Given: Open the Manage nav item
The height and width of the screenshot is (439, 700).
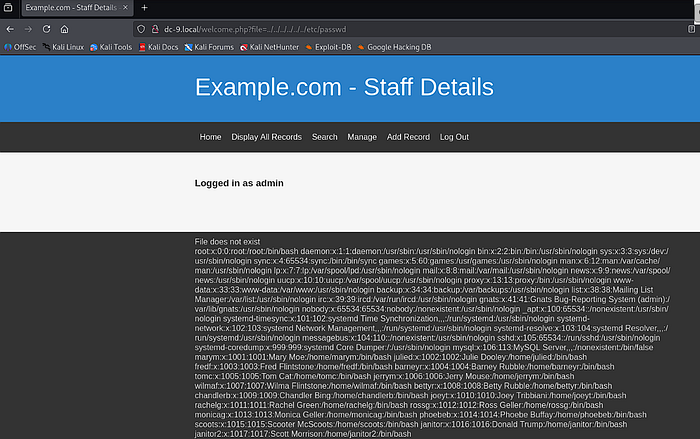Looking at the screenshot, I should 362,137.
